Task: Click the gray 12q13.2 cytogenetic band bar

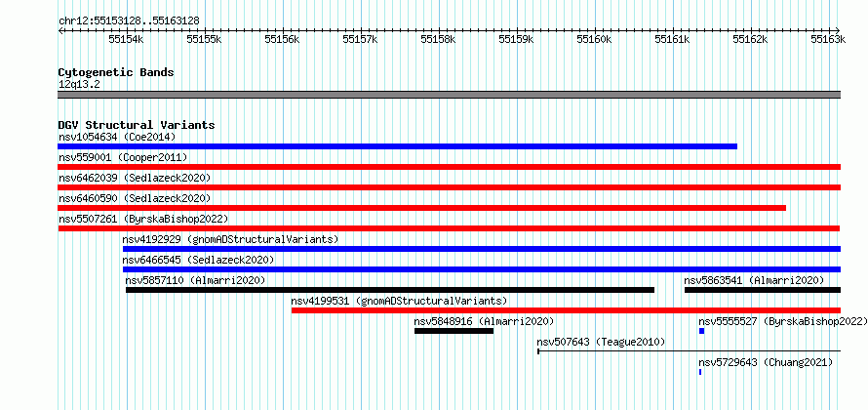Action: (x=450, y=95)
